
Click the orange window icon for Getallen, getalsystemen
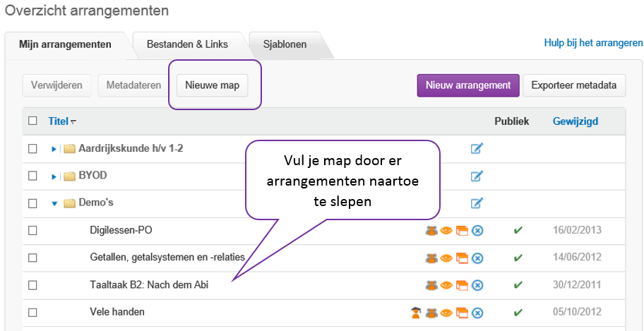pos(462,258)
